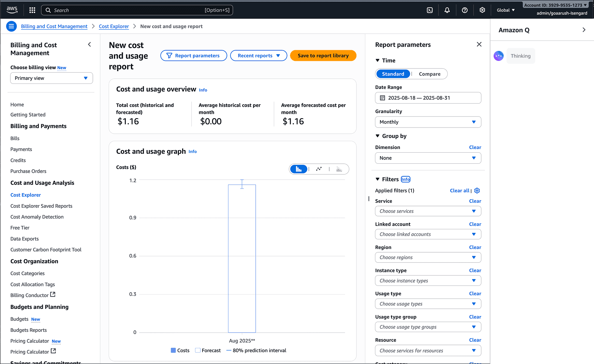Open the notifications bell
The height and width of the screenshot is (364, 594).
coord(447,10)
